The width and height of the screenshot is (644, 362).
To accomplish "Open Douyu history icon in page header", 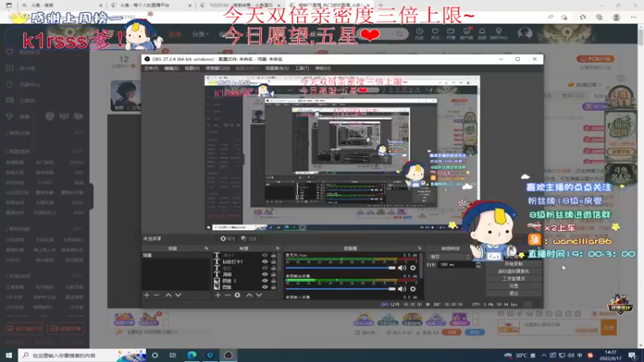I will [419, 33].
